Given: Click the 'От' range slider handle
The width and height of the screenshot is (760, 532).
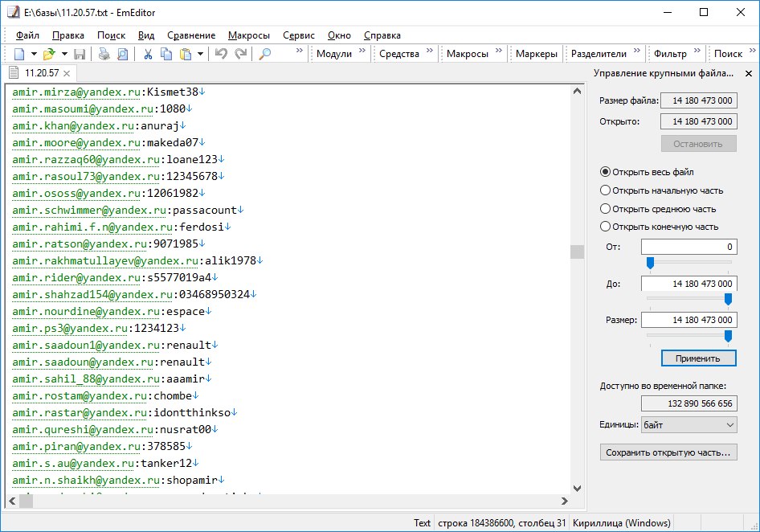Looking at the screenshot, I should pos(650,263).
